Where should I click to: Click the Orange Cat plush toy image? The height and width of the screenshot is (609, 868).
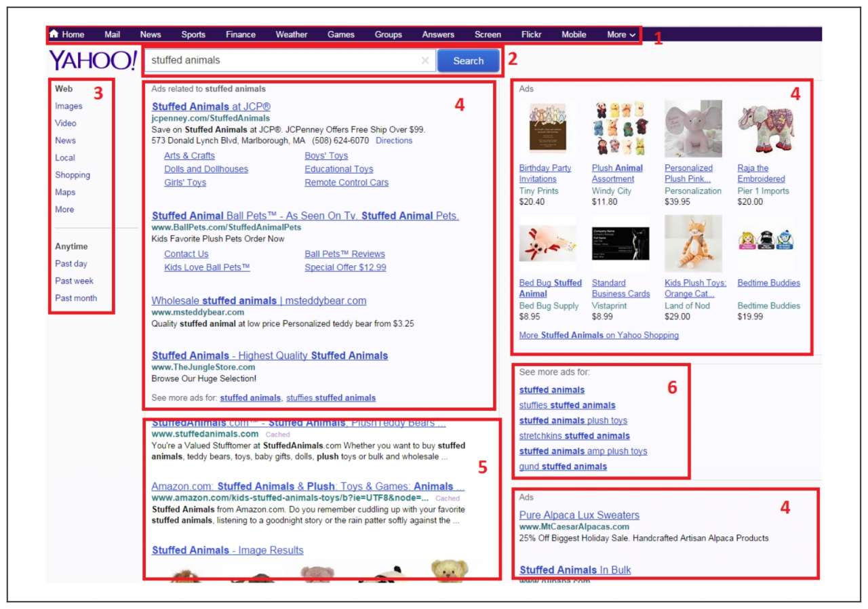point(693,244)
